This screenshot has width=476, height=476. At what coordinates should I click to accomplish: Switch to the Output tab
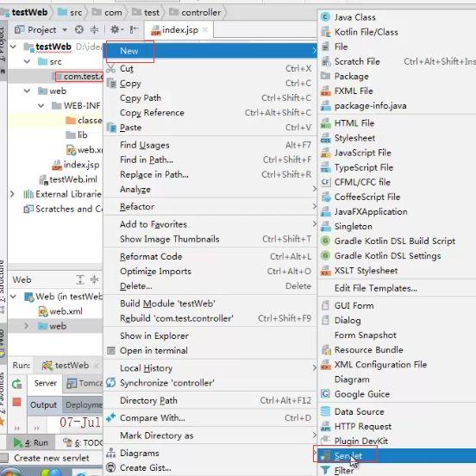[x=43, y=405]
